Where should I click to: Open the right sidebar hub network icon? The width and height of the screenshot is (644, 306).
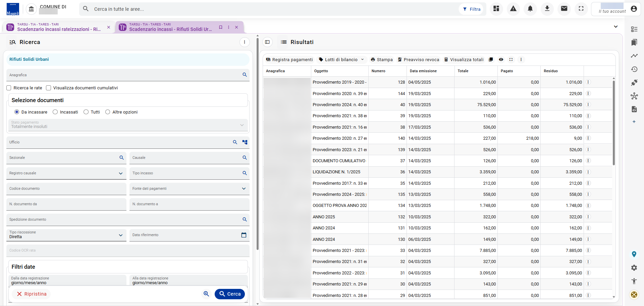click(x=634, y=96)
